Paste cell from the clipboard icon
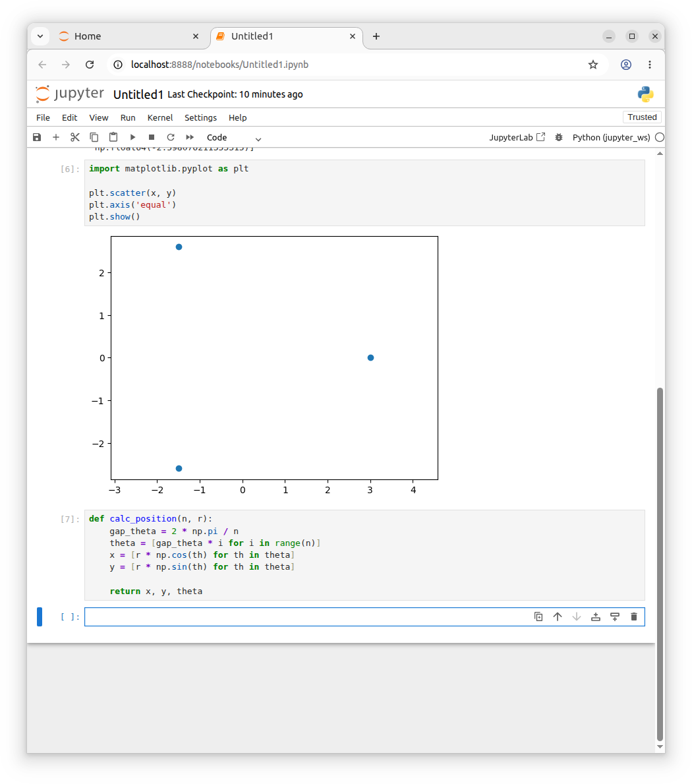 click(113, 137)
